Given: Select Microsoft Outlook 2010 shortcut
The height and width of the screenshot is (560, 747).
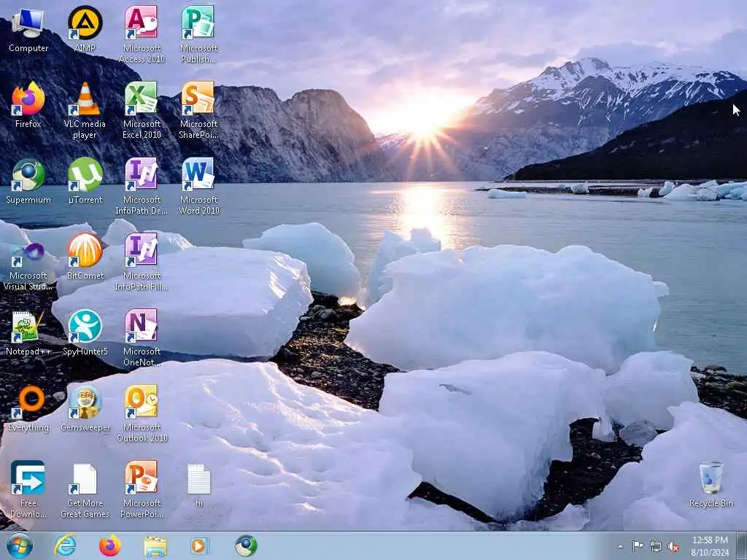Looking at the screenshot, I should pos(142,414).
